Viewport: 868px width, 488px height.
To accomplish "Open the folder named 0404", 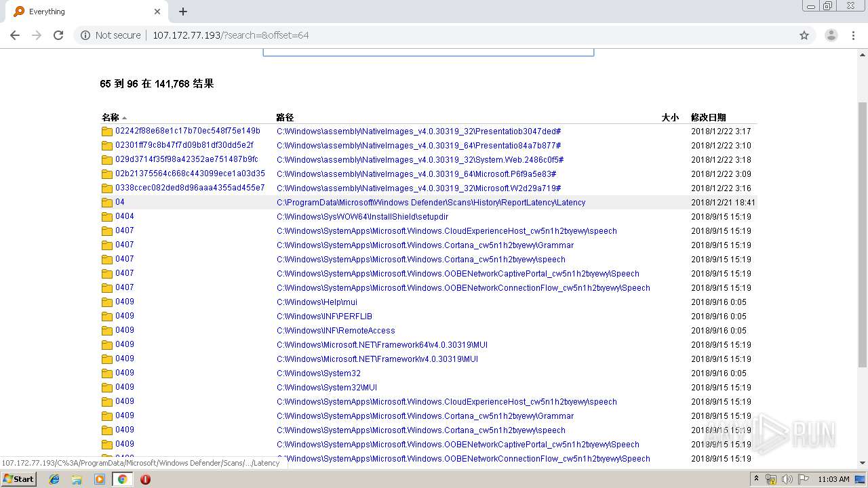I will click(125, 216).
